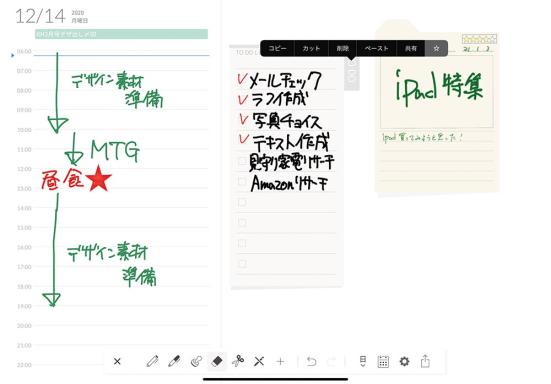Tap the share export icon
The width and height of the screenshot is (551, 384).
click(425, 361)
